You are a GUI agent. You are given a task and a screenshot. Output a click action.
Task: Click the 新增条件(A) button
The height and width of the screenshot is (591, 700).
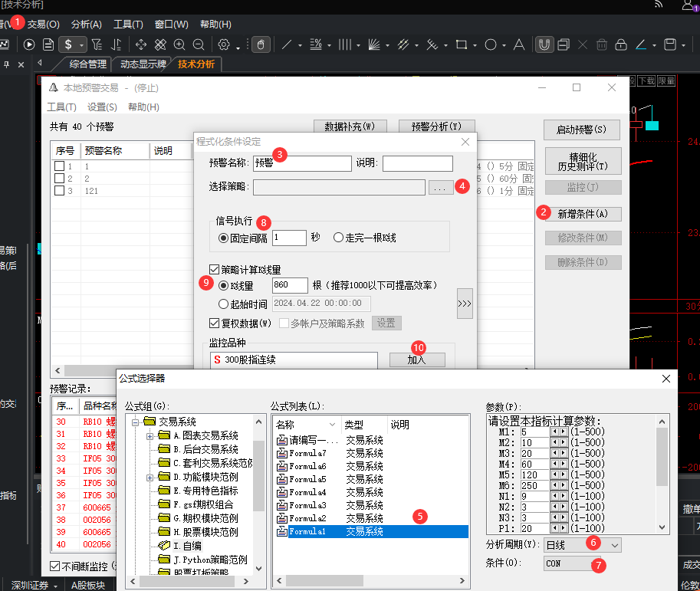pos(583,214)
